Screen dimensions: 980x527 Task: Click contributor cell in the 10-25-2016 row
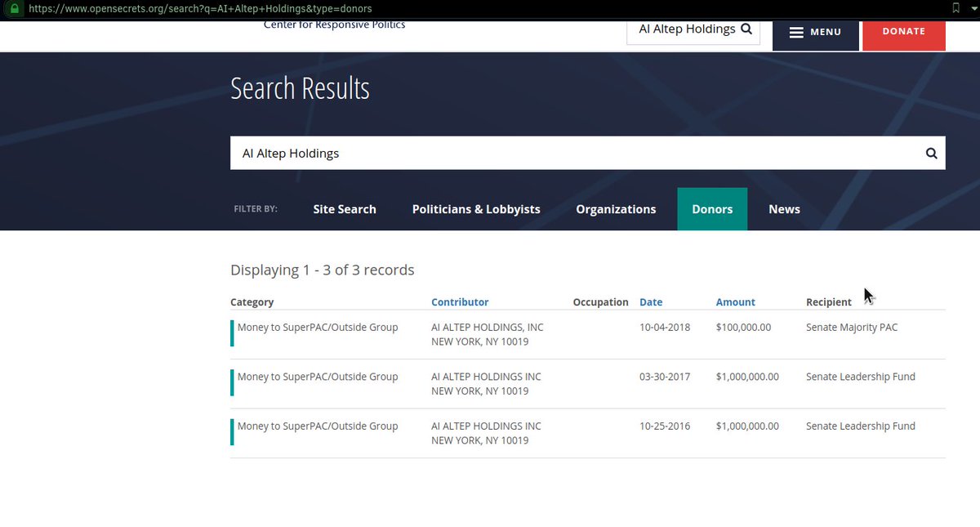[486, 433]
